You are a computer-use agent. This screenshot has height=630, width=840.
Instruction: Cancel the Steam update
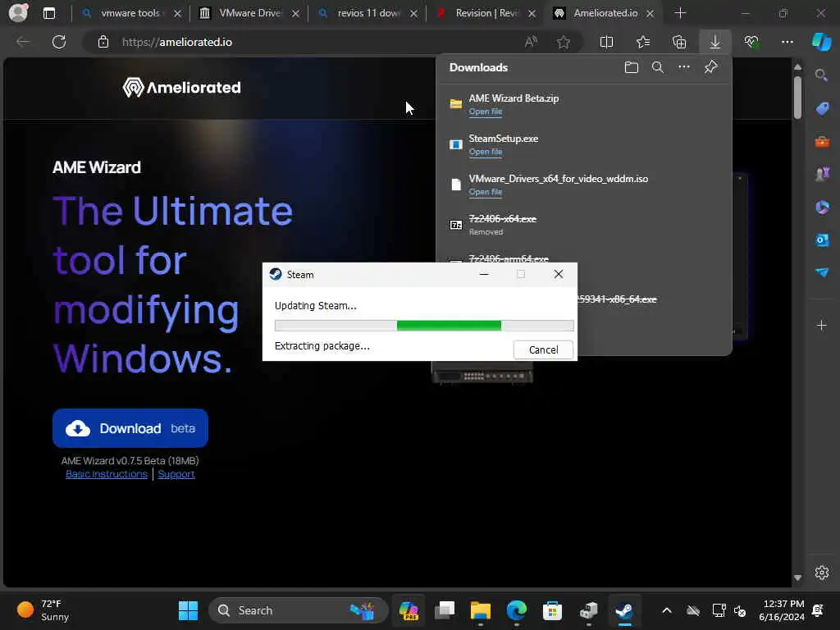click(x=543, y=349)
